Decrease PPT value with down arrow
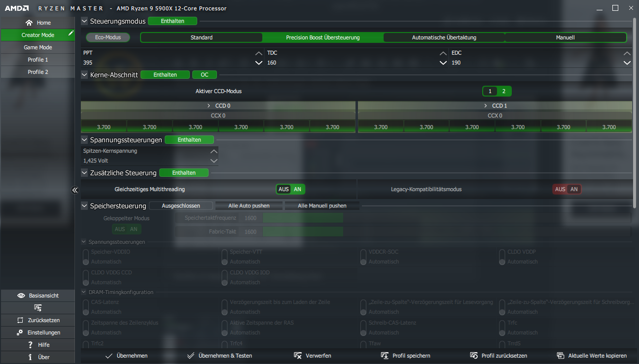Screen dimensions: 639x364 [258, 63]
